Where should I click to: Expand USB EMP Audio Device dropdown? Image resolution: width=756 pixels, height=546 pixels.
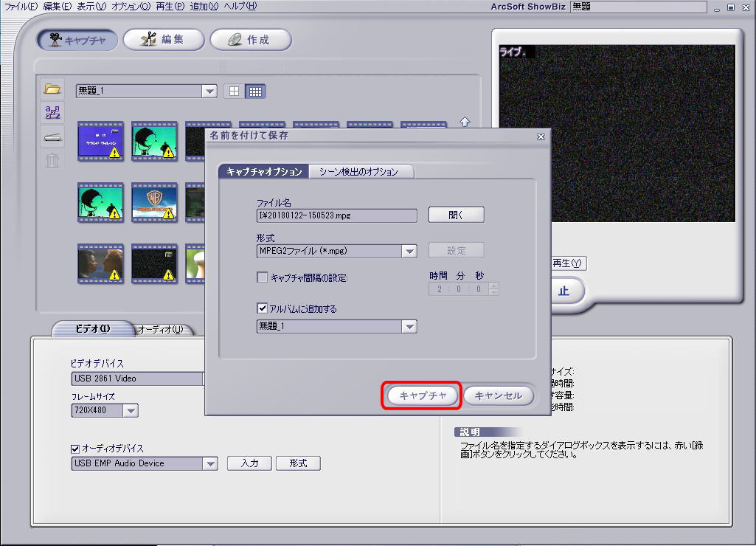point(209,463)
